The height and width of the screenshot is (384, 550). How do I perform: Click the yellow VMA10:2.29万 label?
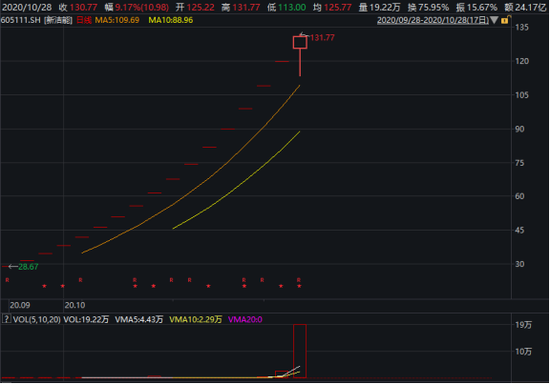(195, 319)
